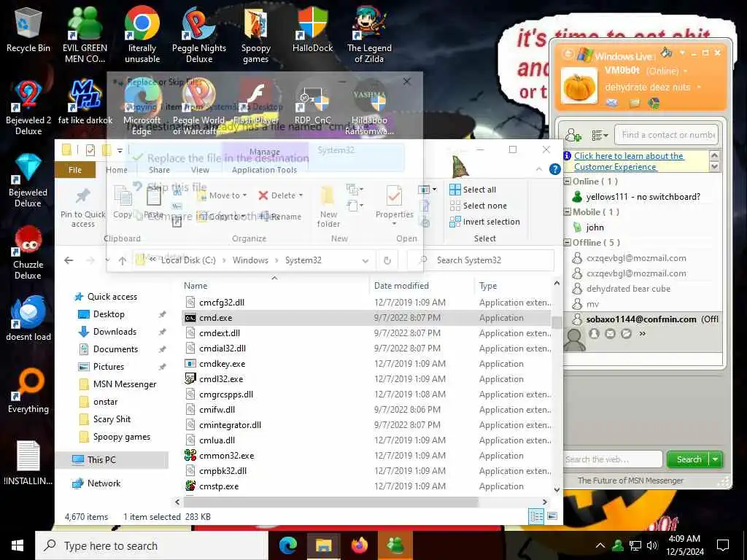The width and height of the screenshot is (747, 560).
Task: Click the green Search button in Messenger
Action: pos(689,459)
